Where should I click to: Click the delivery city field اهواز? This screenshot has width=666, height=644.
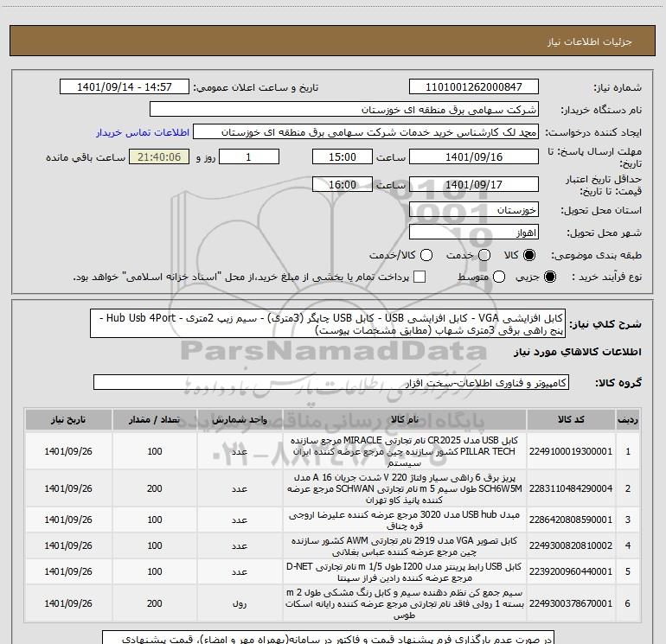pyautogui.click(x=473, y=233)
